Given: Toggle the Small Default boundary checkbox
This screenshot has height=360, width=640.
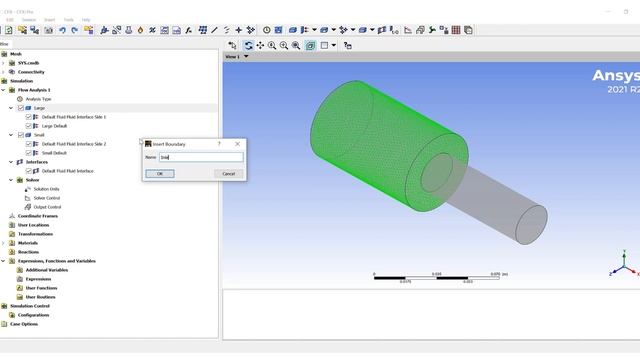Looking at the screenshot, I should point(29,153).
